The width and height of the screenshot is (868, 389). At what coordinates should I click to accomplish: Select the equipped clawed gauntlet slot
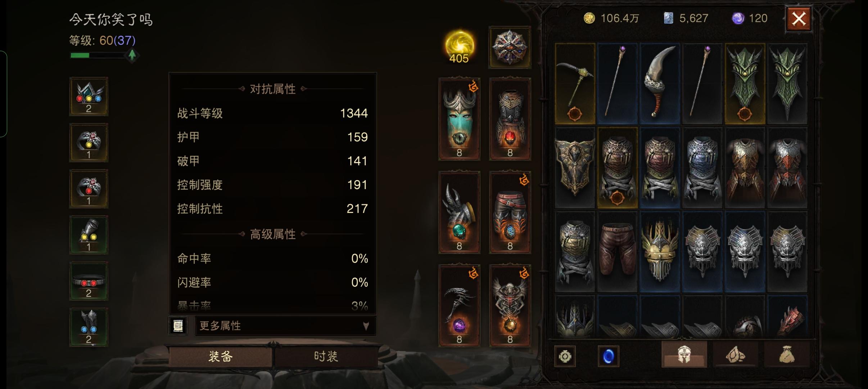[x=459, y=213]
